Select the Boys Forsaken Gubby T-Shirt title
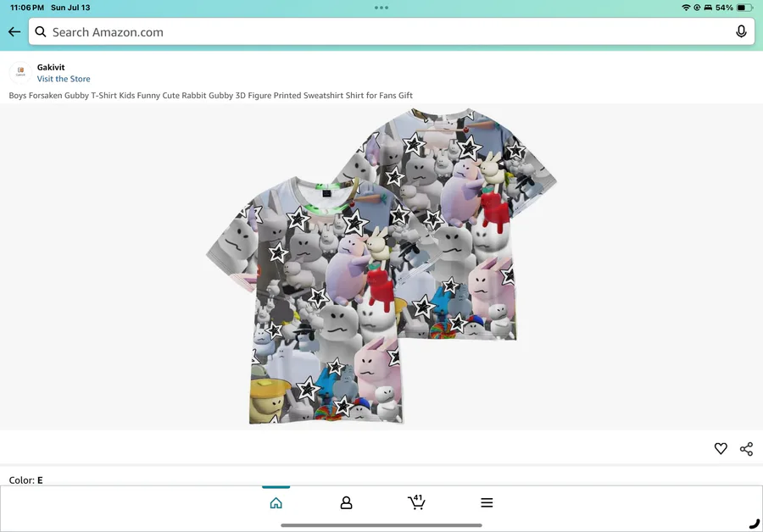 click(x=211, y=96)
